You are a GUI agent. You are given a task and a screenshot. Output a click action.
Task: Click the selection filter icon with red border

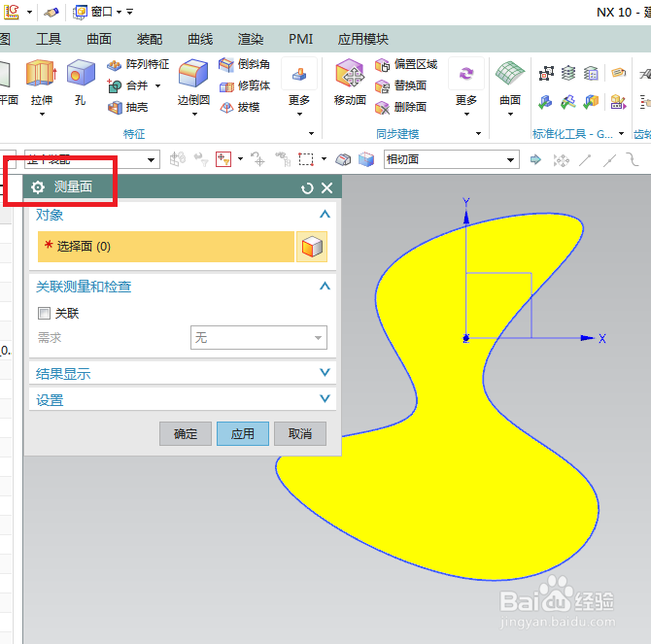pyautogui.click(x=223, y=159)
